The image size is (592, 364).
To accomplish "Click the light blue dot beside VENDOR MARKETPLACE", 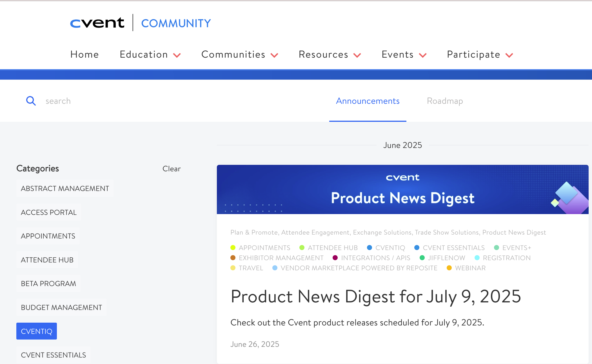I will pyautogui.click(x=275, y=268).
